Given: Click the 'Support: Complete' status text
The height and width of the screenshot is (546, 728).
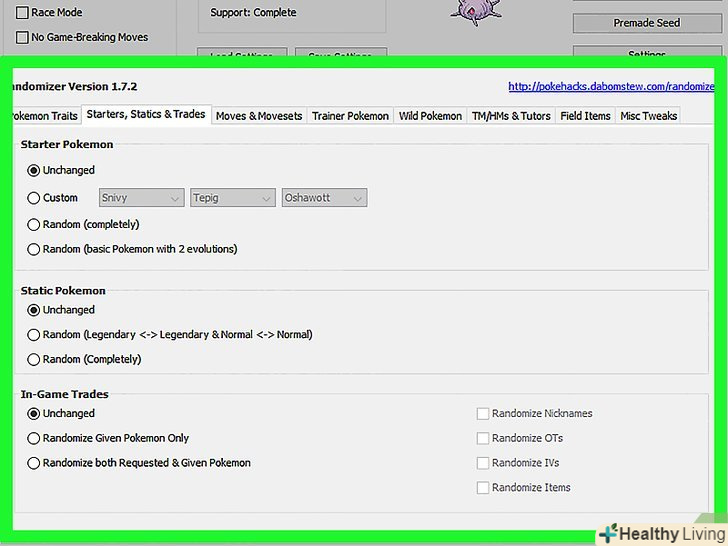Looking at the screenshot, I should coord(253,13).
